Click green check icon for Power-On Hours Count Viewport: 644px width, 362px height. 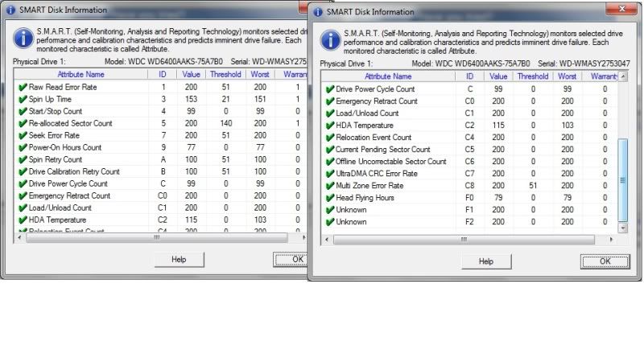tap(23, 147)
